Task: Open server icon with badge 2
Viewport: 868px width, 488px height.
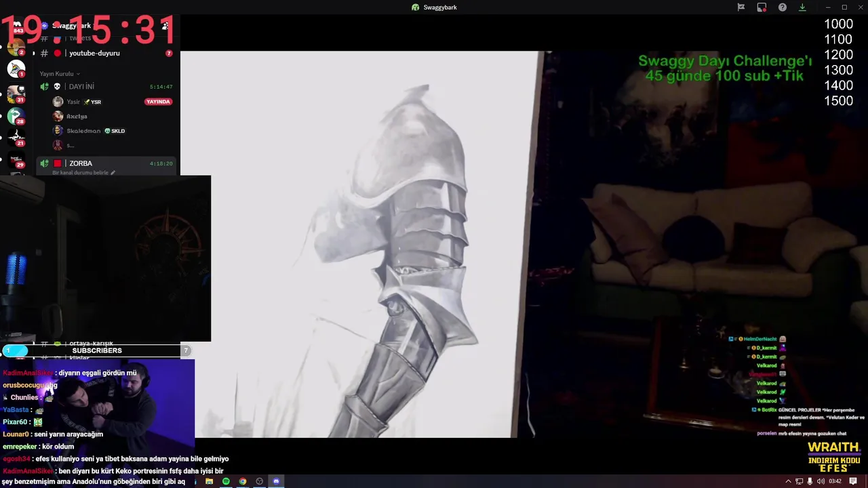Action: click(16, 47)
